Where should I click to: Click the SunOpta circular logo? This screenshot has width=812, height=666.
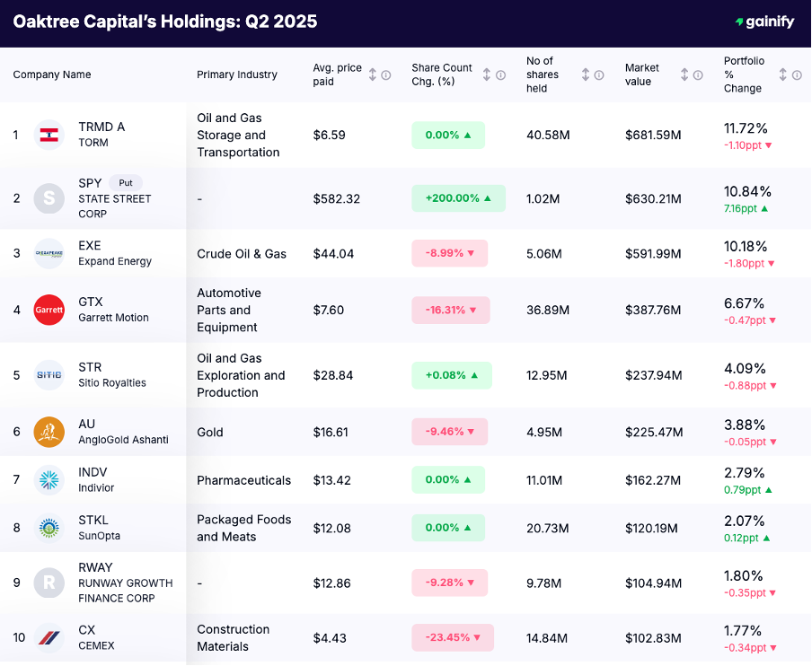[x=49, y=528]
